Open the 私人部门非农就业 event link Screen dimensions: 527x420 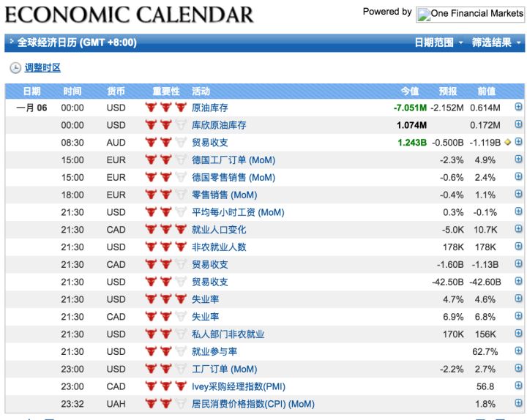pyautogui.click(x=228, y=334)
